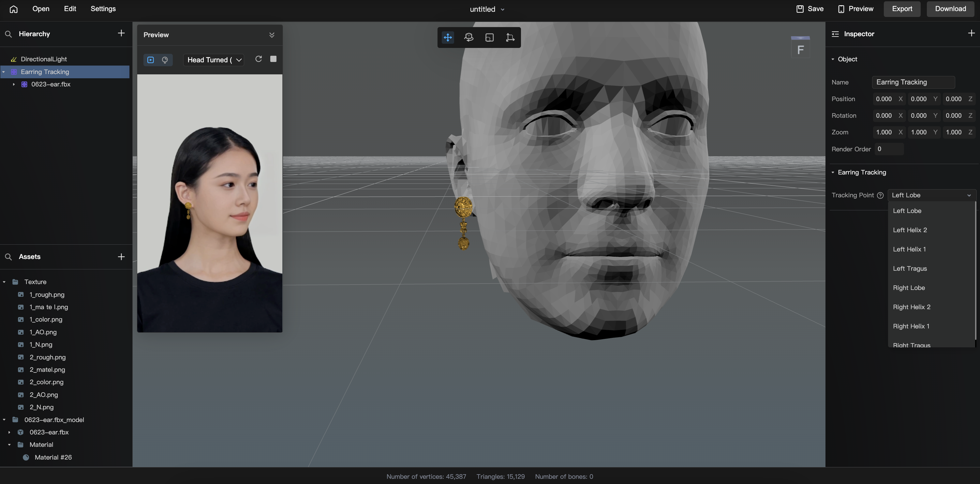Expand the 0623-ear.fbx_model tree item

tap(4, 420)
